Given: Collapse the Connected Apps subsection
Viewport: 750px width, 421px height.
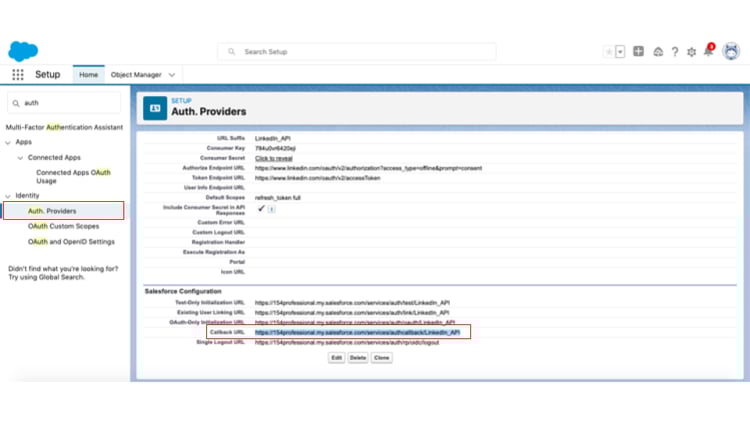Looking at the screenshot, I should (x=20, y=158).
